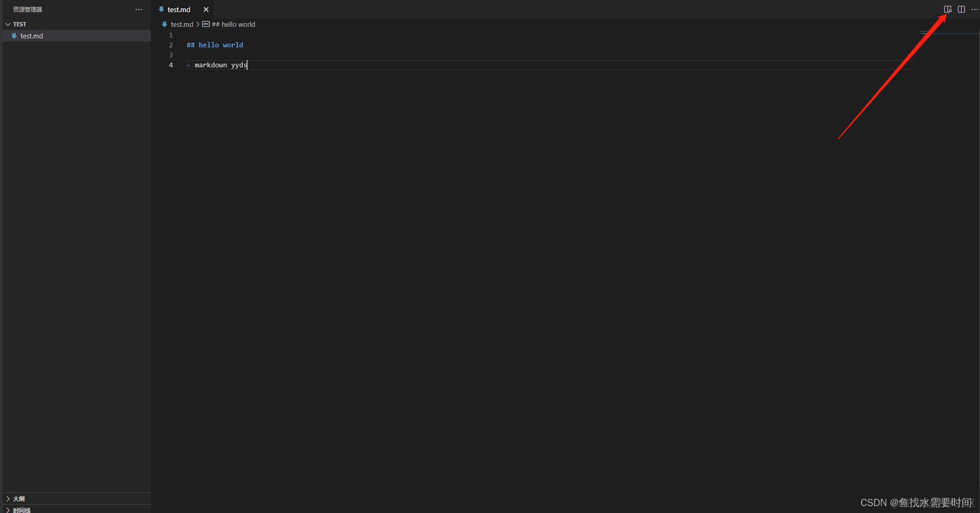Click '## hello world' breadcrumb item

[x=233, y=24]
